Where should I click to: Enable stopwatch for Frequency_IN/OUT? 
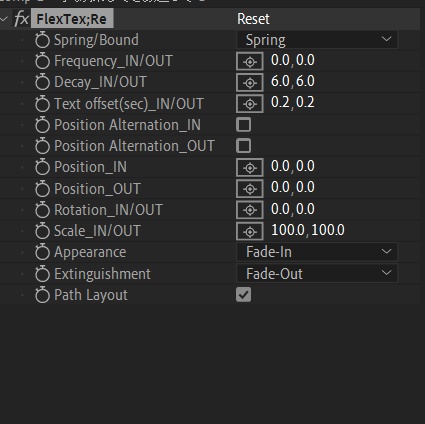[42, 61]
